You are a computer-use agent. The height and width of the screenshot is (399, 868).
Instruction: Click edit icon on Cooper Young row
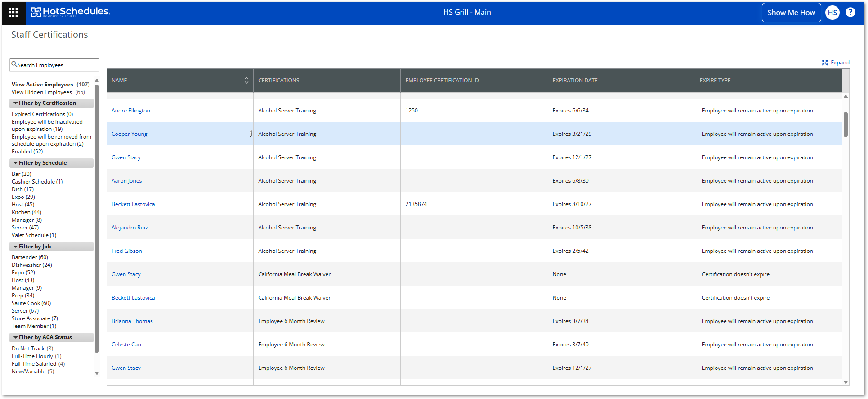(x=251, y=134)
